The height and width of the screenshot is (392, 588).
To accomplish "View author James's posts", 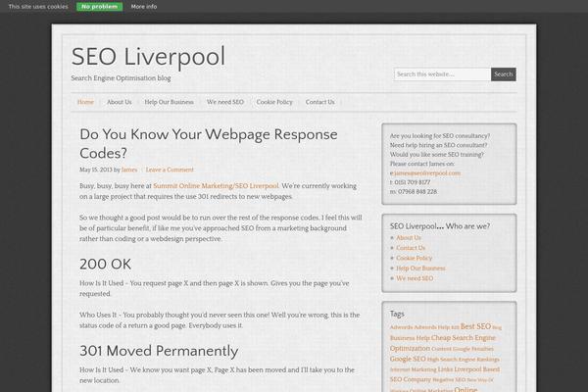I will [x=129, y=170].
